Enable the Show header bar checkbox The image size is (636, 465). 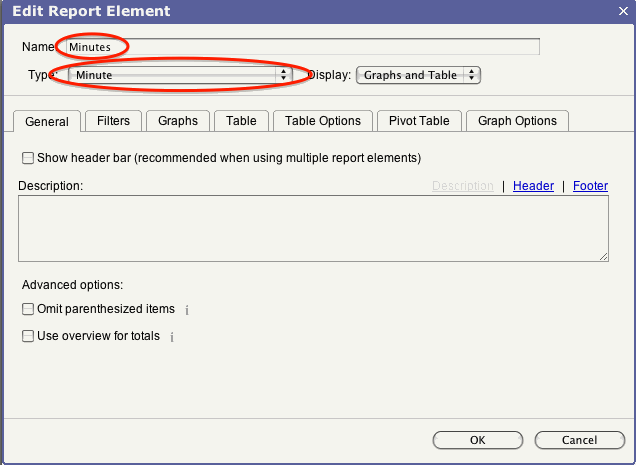[x=28, y=158]
